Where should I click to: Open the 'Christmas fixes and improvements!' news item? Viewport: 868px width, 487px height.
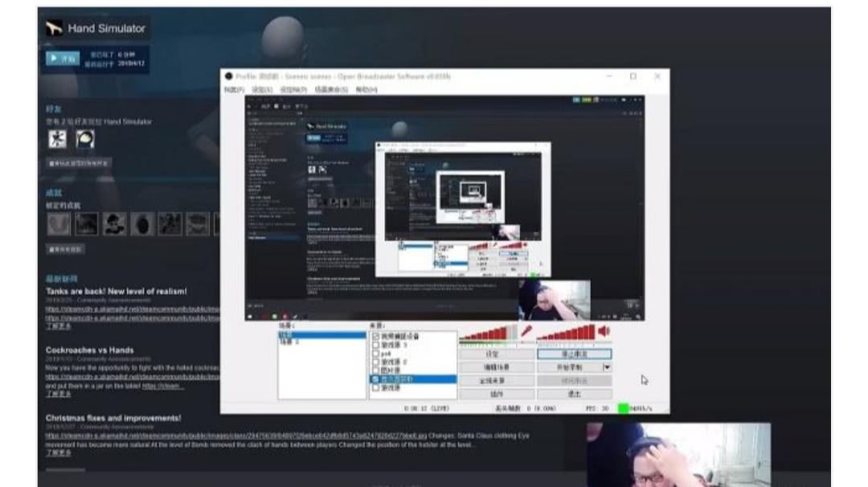click(x=113, y=418)
